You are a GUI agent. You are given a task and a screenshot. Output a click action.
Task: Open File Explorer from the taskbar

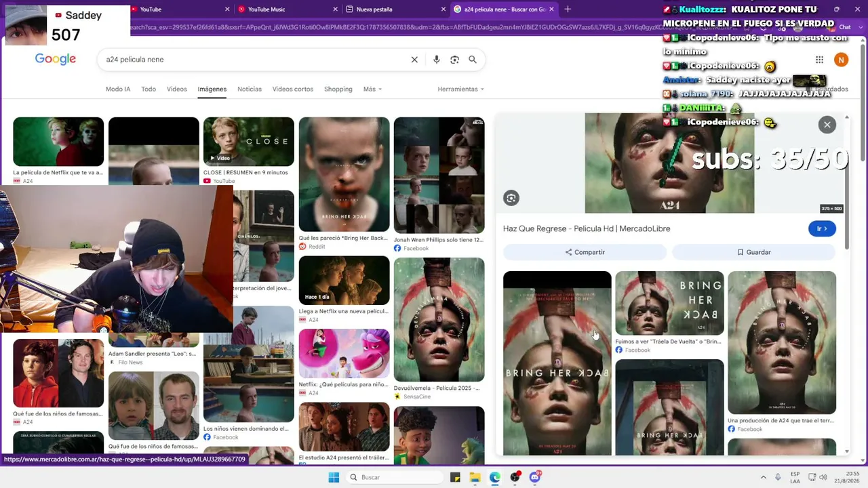click(x=475, y=477)
